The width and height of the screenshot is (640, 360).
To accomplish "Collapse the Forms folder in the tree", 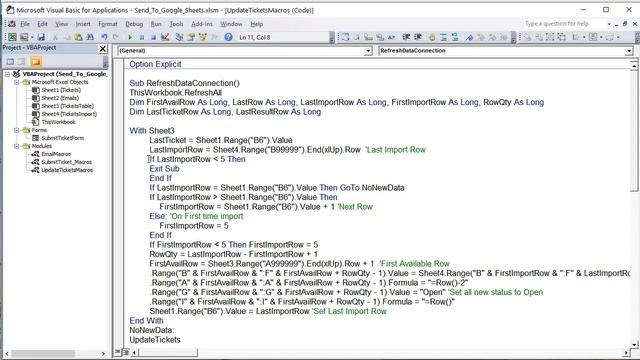I will coord(17,130).
